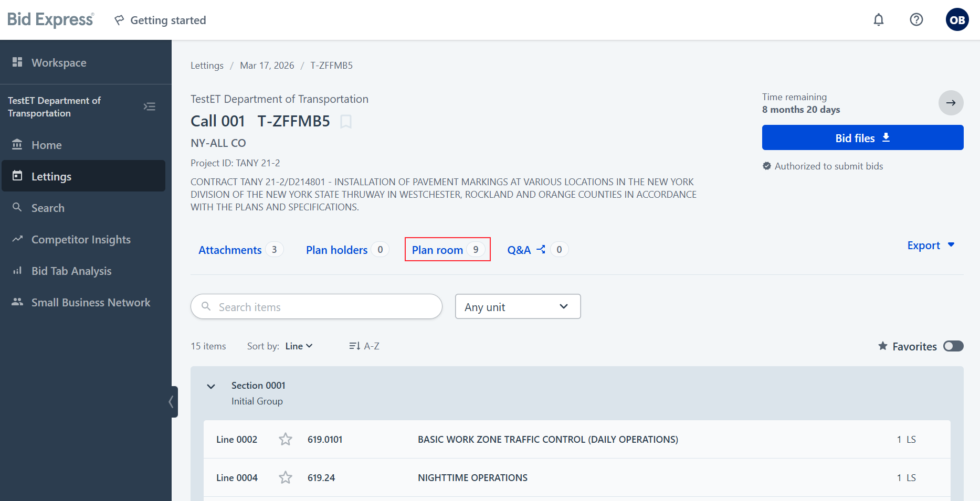Click the T-ZFFMB5 breadcrumb
980x501 pixels.
pos(331,66)
